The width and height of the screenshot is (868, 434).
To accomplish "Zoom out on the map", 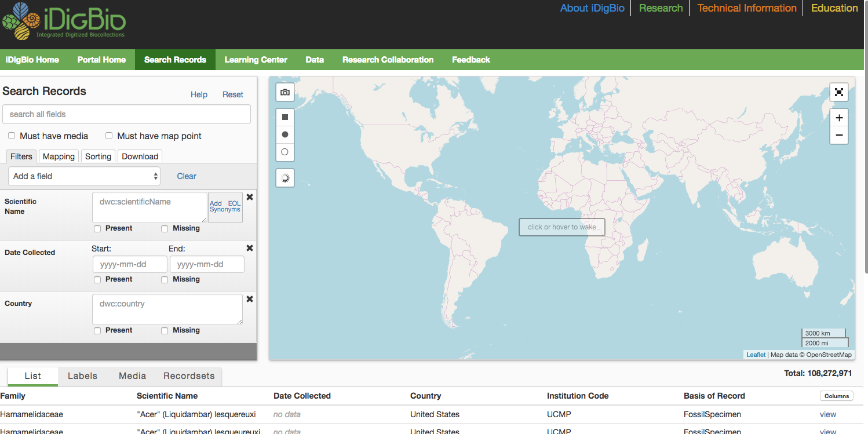I will coord(838,136).
